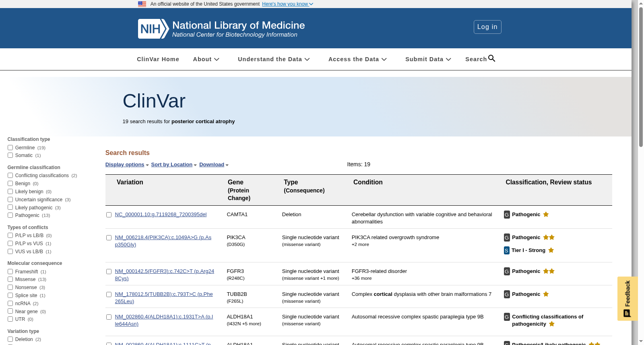Check the ncRNA consequence filter
The height and width of the screenshot is (345, 644).
[10, 304]
